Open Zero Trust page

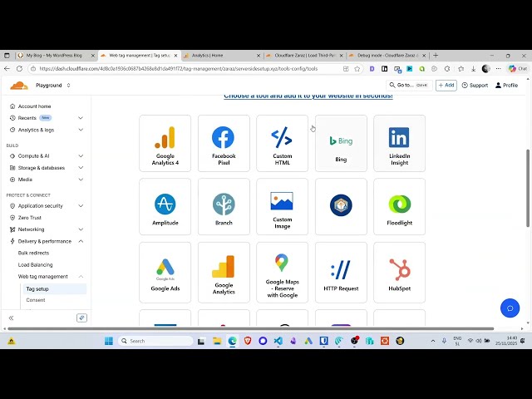pyautogui.click(x=30, y=218)
